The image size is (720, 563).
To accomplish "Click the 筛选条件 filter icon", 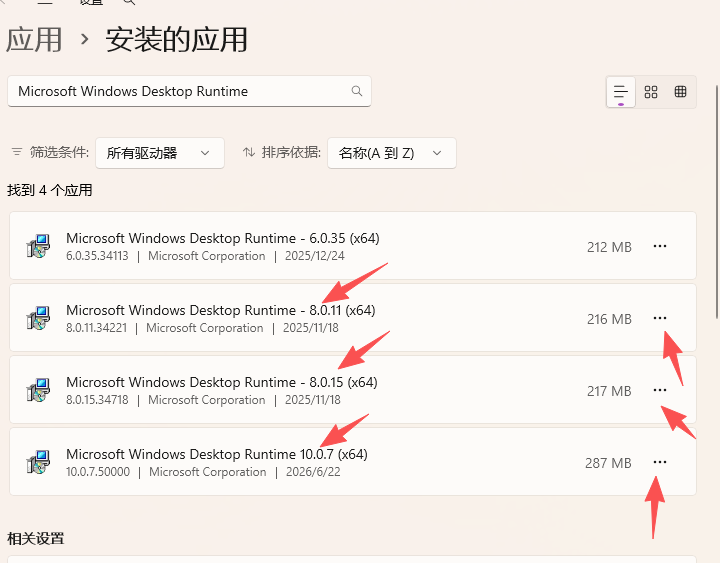I will [17, 152].
